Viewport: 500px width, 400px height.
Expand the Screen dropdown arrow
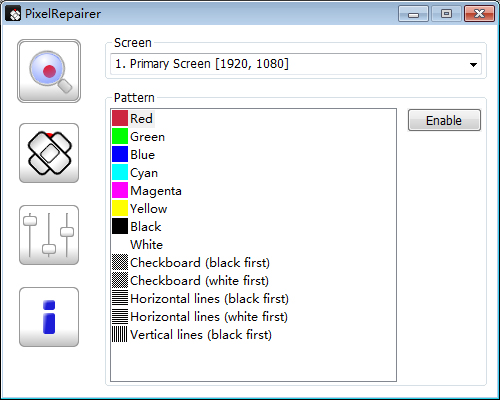[473, 64]
